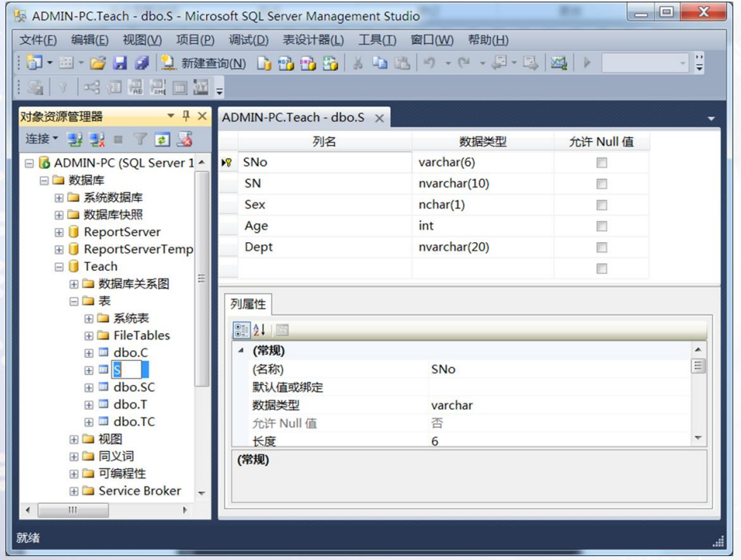741x560 pixels.
Task: Open the 文件(F) menu
Action: (x=38, y=40)
